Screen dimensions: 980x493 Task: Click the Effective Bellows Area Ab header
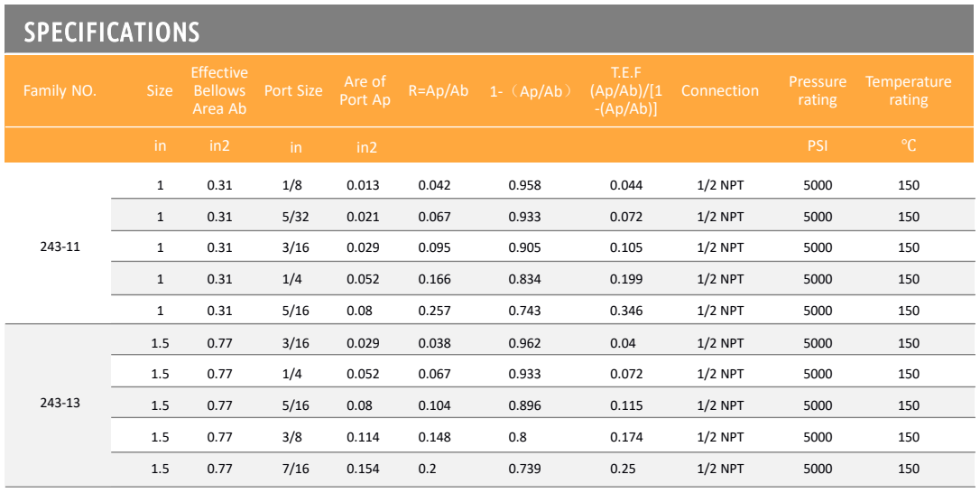coord(219,90)
